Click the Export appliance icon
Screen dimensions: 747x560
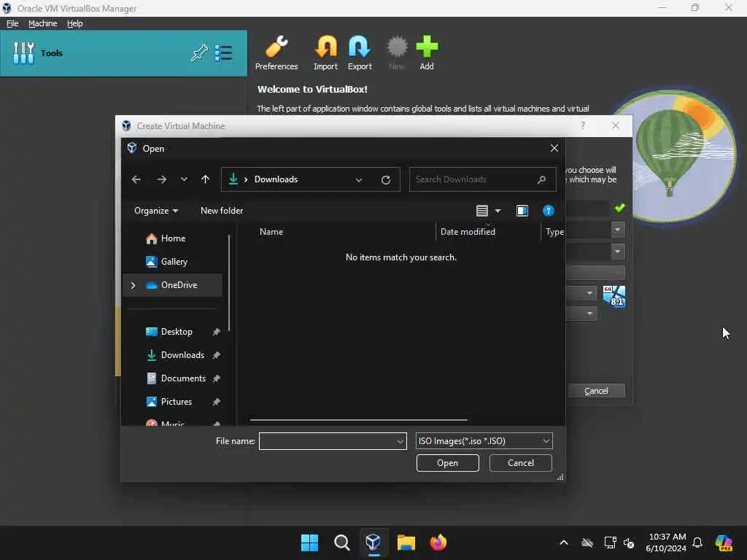tap(359, 52)
